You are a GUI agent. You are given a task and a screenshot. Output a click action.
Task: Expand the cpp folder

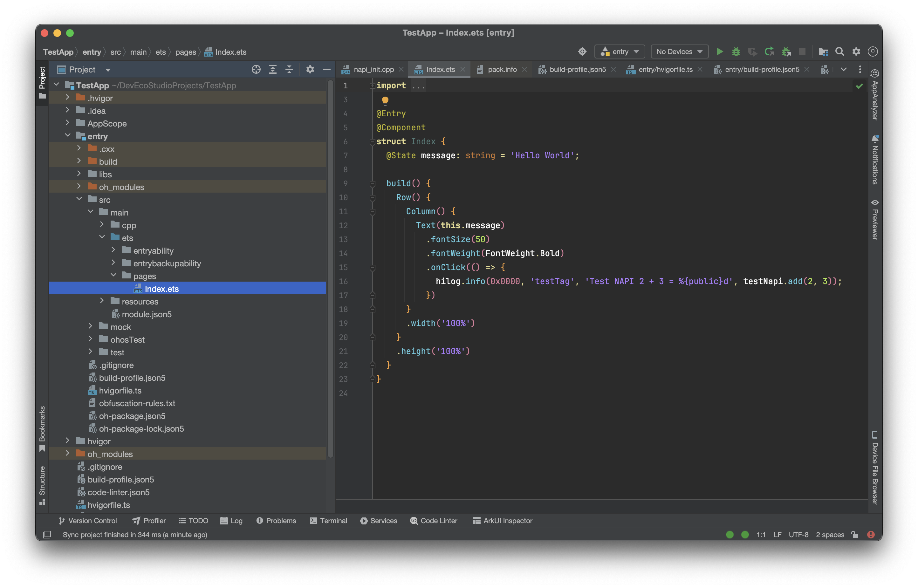tap(102, 224)
